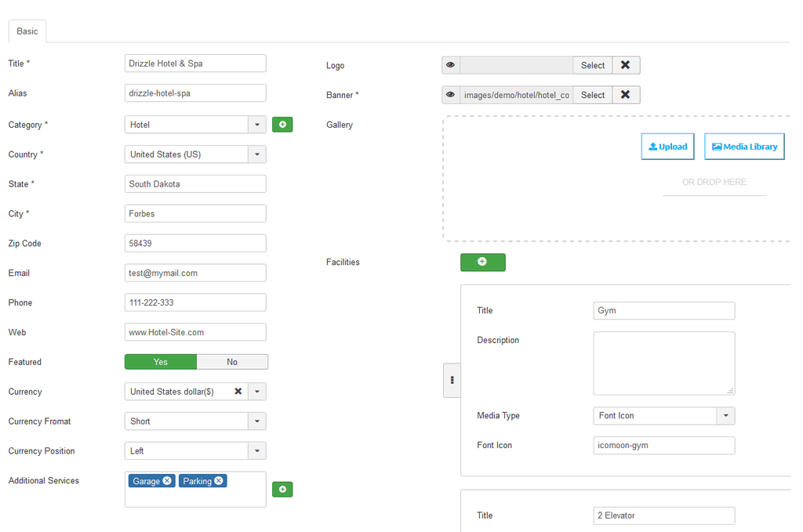Click the Upload button in Gallery
Screen dimensions: 803x532
pos(667,147)
